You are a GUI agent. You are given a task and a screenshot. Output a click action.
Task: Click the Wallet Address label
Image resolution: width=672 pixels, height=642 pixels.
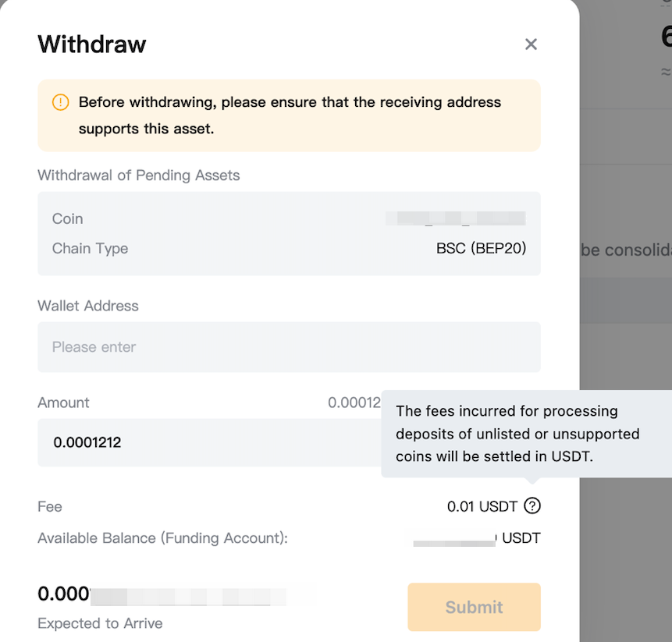pyautogui.click(x=88, y=306)
